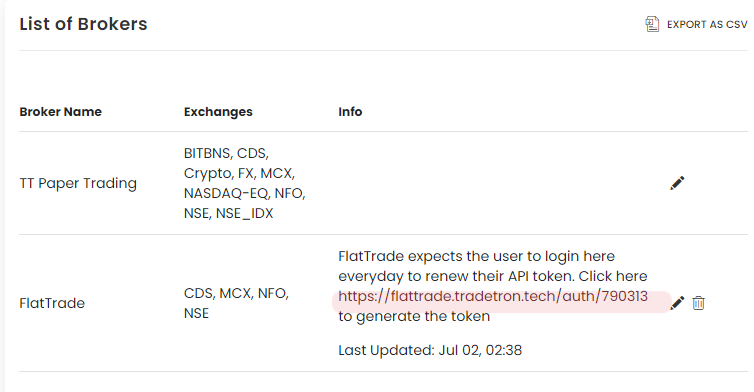
Task: Click 'everyday to renew their API token' line
Action: (x=492, y=277)
